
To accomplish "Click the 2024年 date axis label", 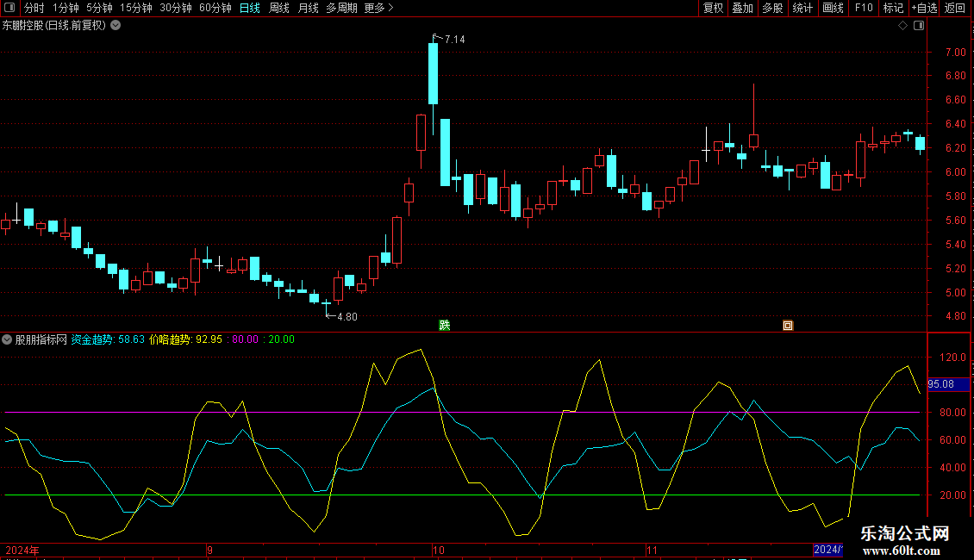I will [x=22, y=550].
